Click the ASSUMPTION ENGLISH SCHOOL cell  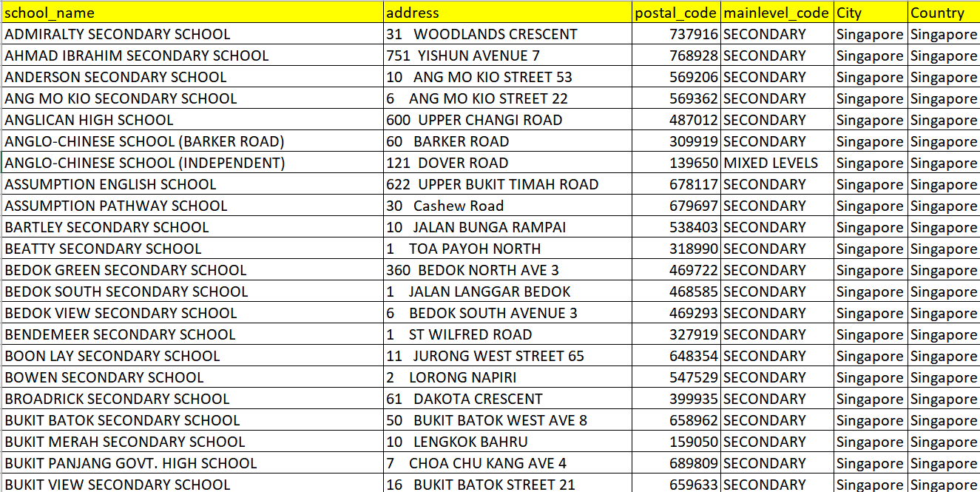[192, 184]
